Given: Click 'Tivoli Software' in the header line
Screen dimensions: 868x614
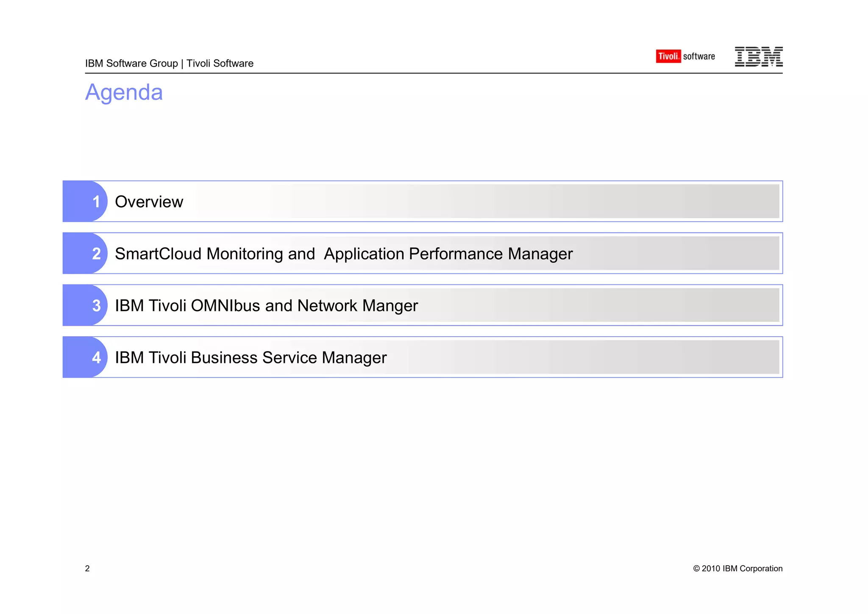Looking at the screenshot, I should pos(220,63).
